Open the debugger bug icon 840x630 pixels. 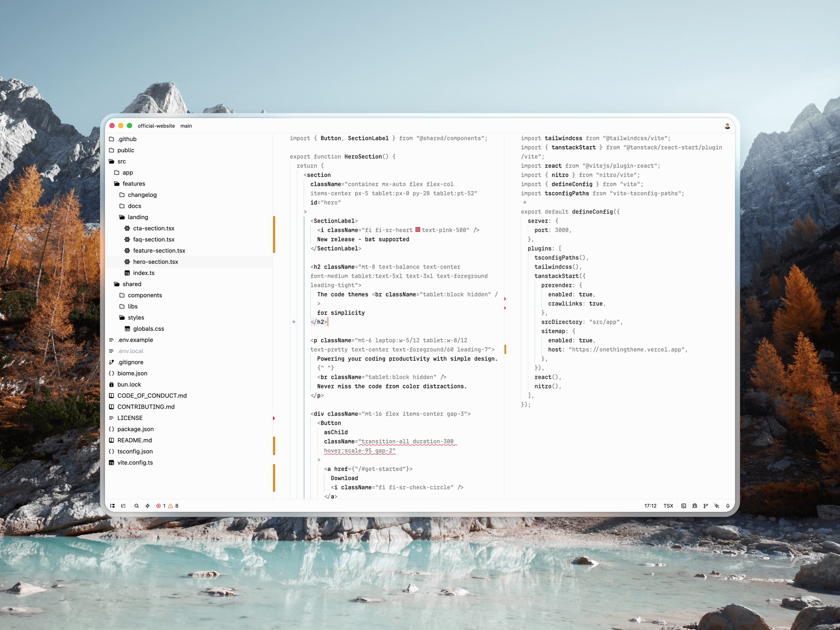click(695, 506)
